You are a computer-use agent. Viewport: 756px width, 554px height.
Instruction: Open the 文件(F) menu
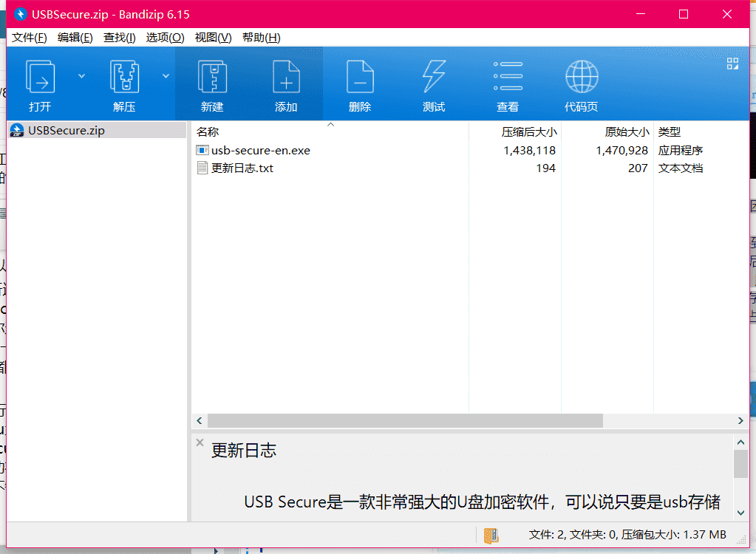point(30,38)
